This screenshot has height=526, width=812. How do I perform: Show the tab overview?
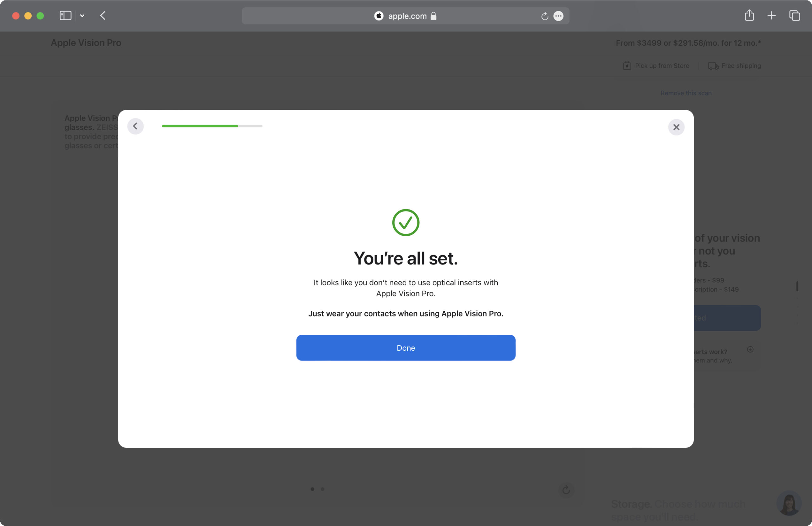(x=794, y=16)
